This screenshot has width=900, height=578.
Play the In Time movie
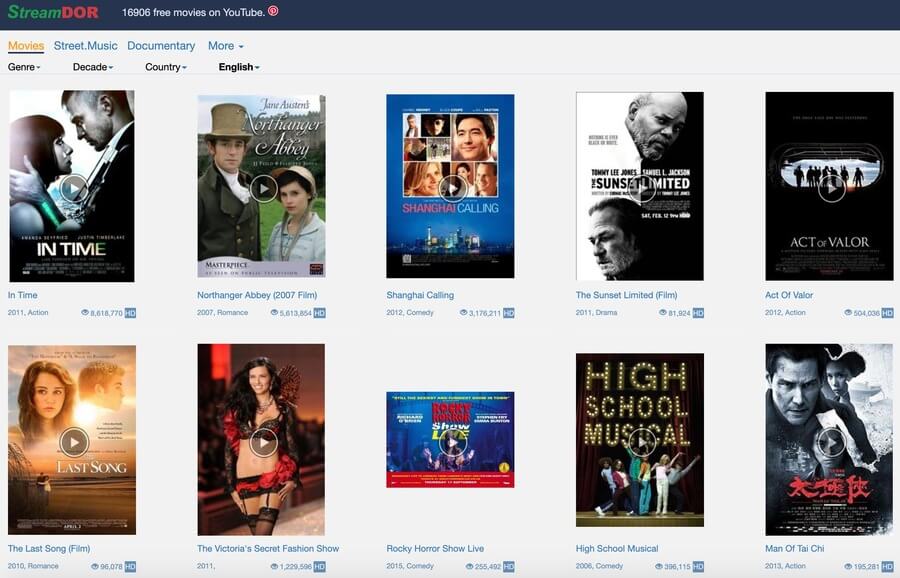point(74,188)
